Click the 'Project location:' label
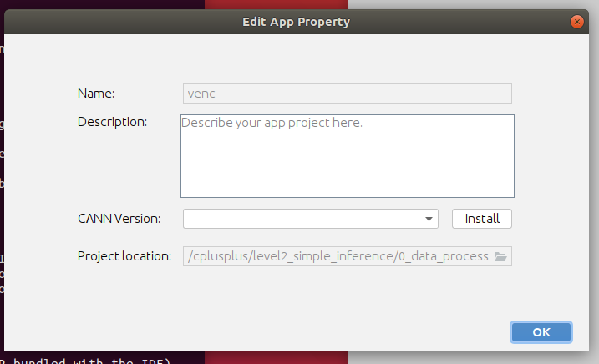The width and height of the screenshot is (599, 364). [x=124, y=256]
